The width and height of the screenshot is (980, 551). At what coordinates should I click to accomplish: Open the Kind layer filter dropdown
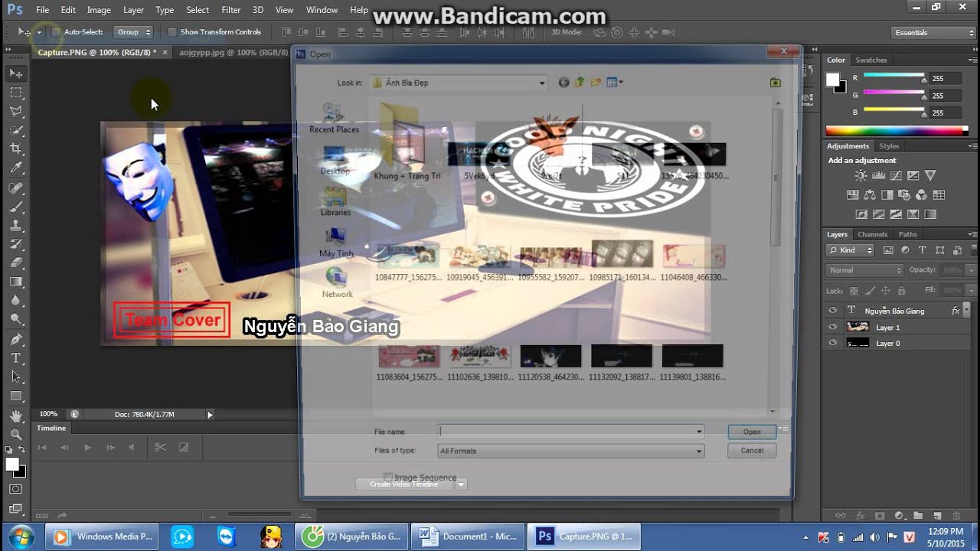851,250
